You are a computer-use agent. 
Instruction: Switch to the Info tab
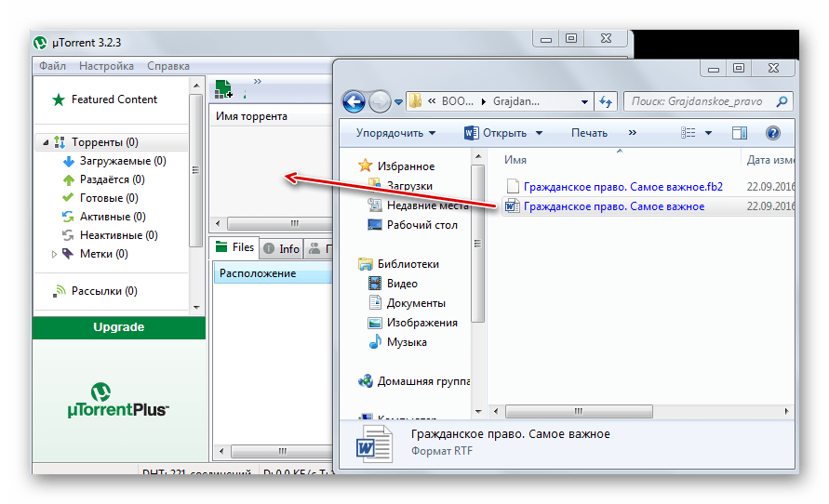(x=282, y=248)
